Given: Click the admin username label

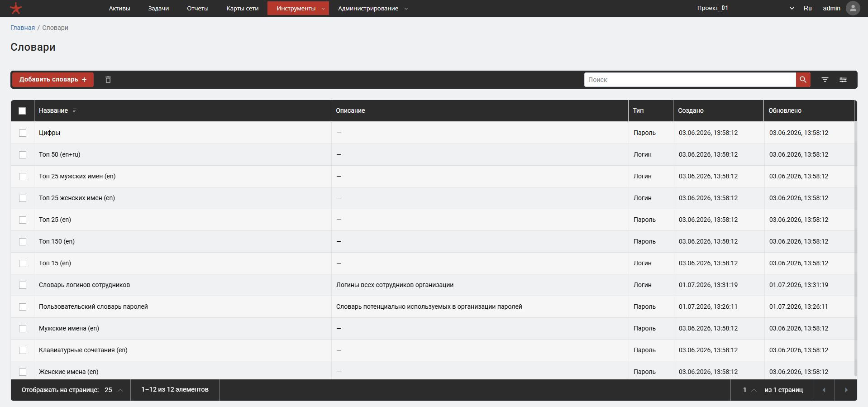Looking at the screenshot, I should click(831, 8).
